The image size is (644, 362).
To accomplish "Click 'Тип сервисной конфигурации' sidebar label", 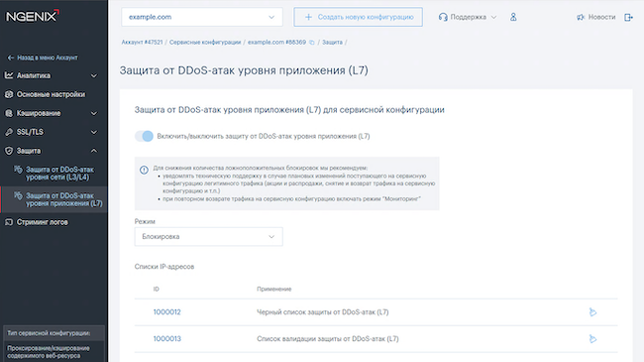I will pos(49,333).
